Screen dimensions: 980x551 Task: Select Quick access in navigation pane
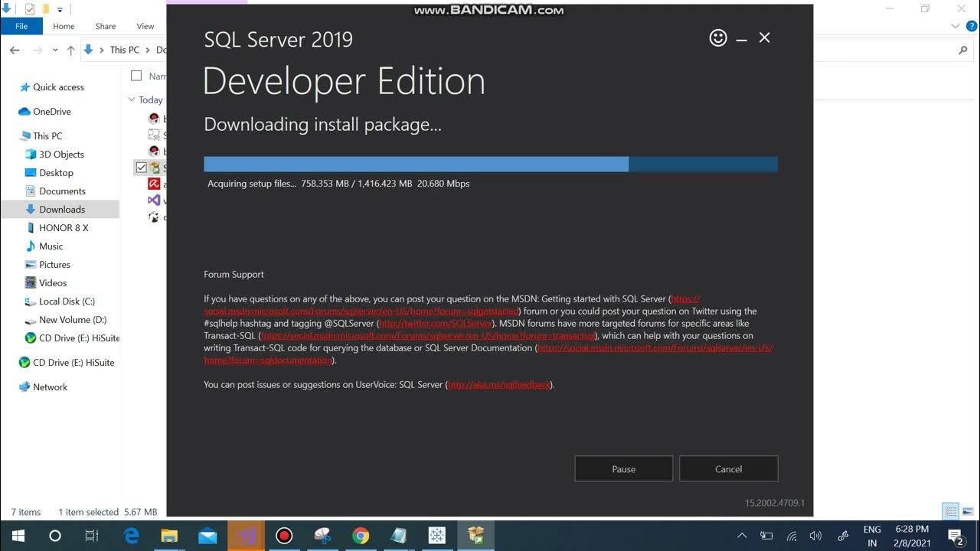(x=51, y=87)
